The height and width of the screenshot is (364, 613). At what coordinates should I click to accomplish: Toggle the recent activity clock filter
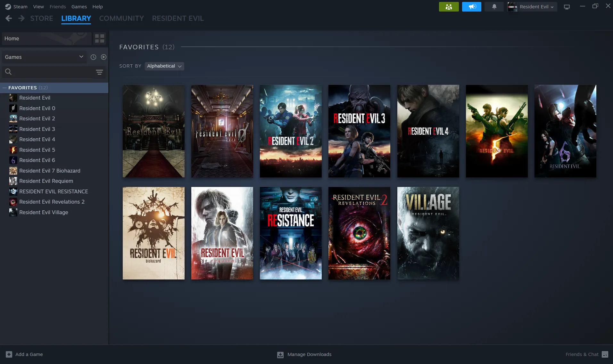(x=93, y=57)
